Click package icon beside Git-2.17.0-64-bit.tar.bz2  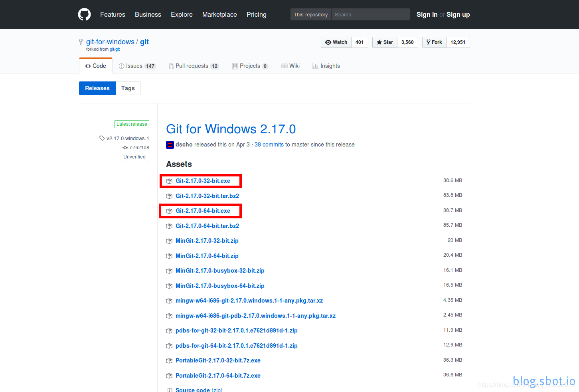[x=169, y=226]
